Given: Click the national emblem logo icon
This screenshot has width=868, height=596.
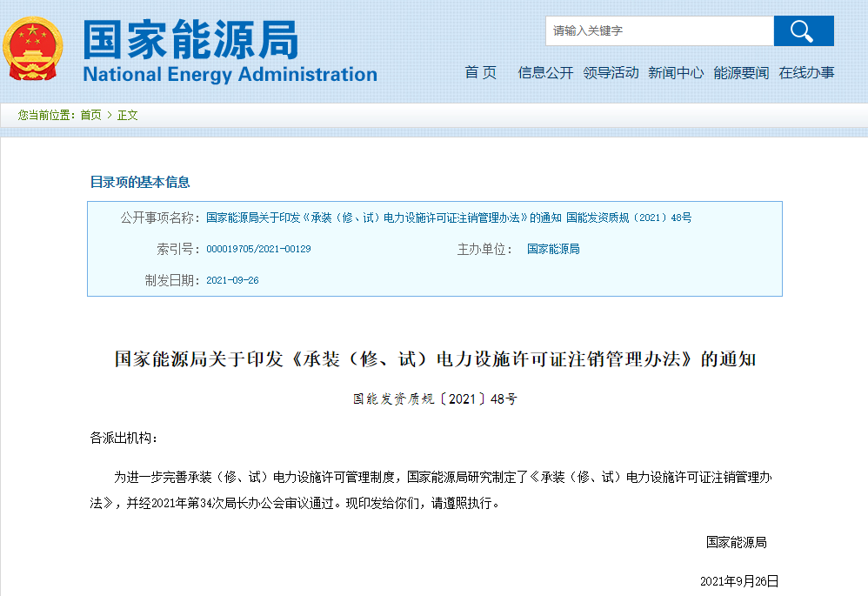Looking at the screenshot, I should coord(33,50).
